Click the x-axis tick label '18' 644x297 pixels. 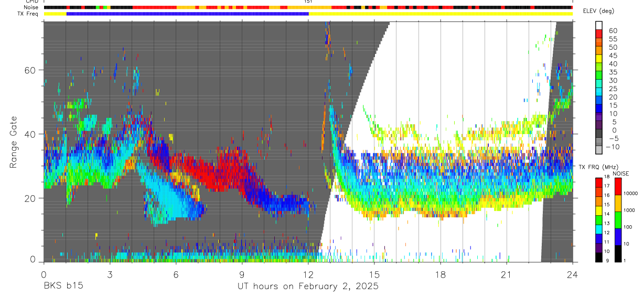click(441, 274)
